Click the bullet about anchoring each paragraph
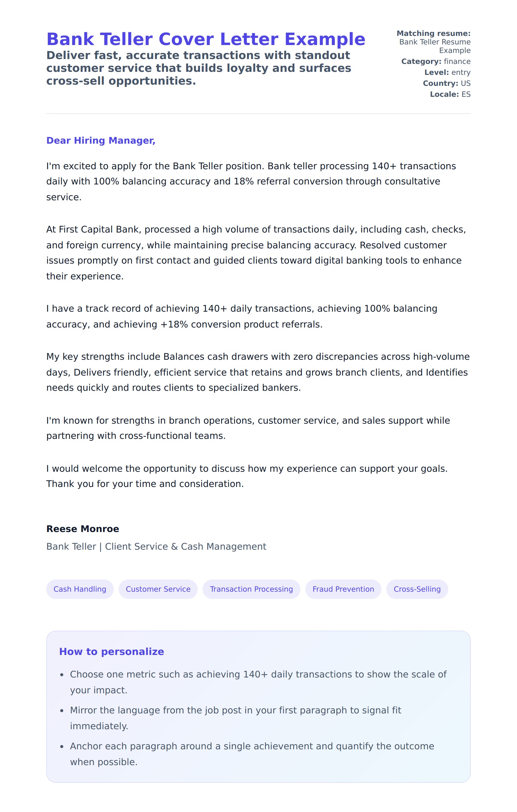517x812 pixels. (252, 754)
